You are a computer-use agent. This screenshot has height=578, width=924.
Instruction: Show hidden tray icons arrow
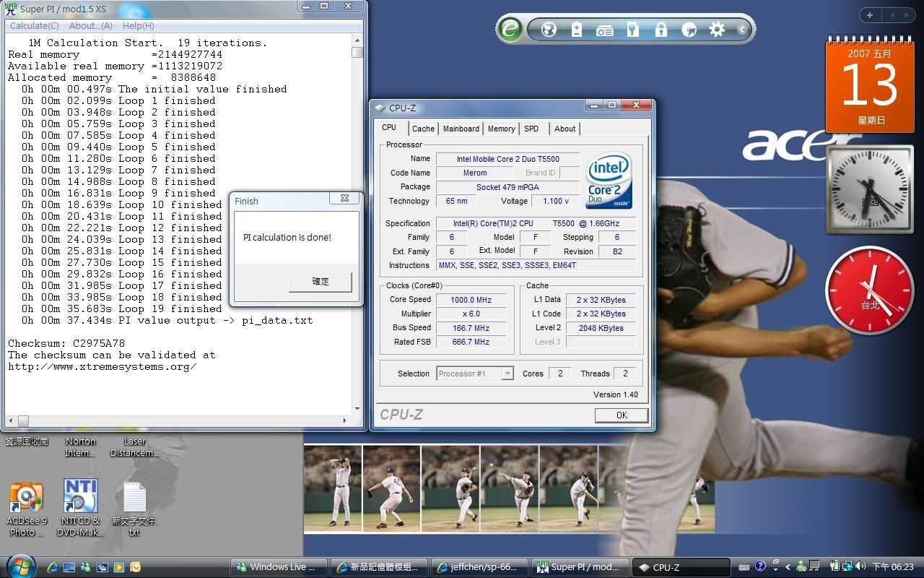(788, 567)
